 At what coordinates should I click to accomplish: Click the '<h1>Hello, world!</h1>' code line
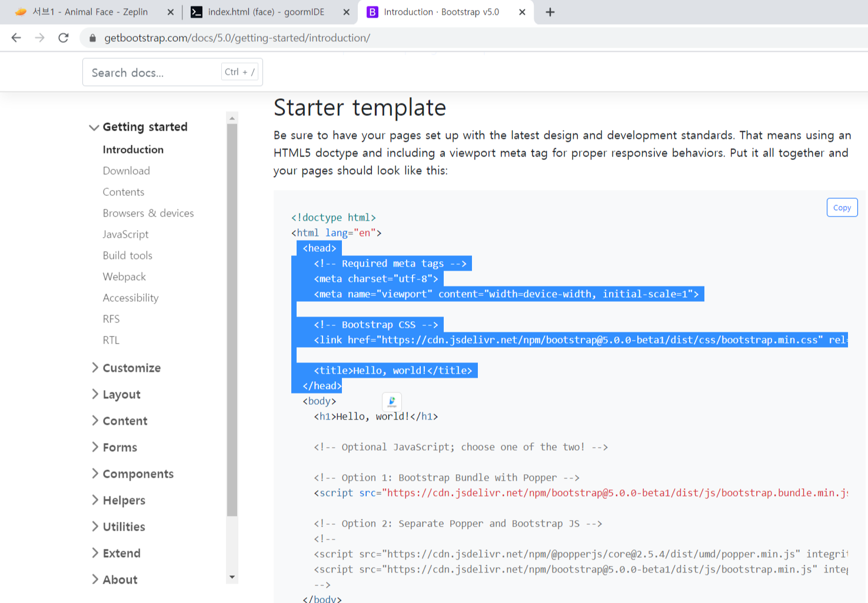[376, 417]
